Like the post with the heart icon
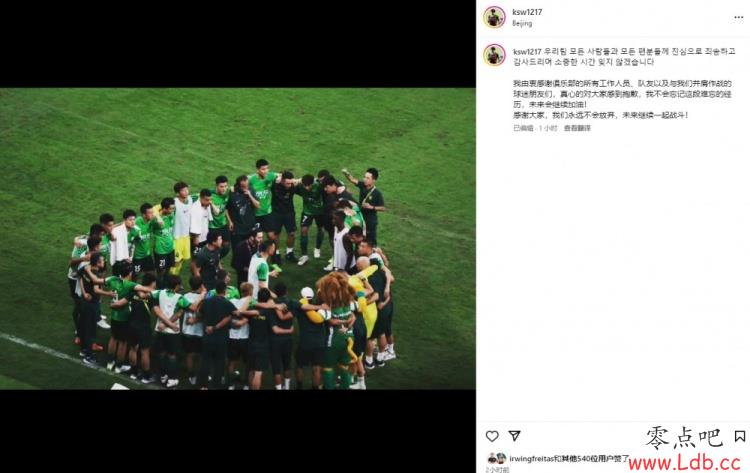 click(492, 436)
